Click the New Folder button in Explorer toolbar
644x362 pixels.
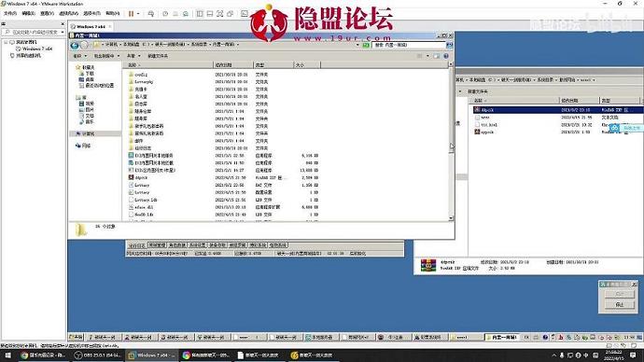(158, 56)
